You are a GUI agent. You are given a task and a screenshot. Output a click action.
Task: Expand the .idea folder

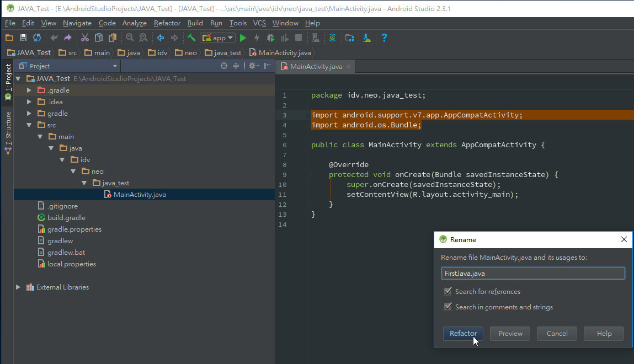(29, 102)
